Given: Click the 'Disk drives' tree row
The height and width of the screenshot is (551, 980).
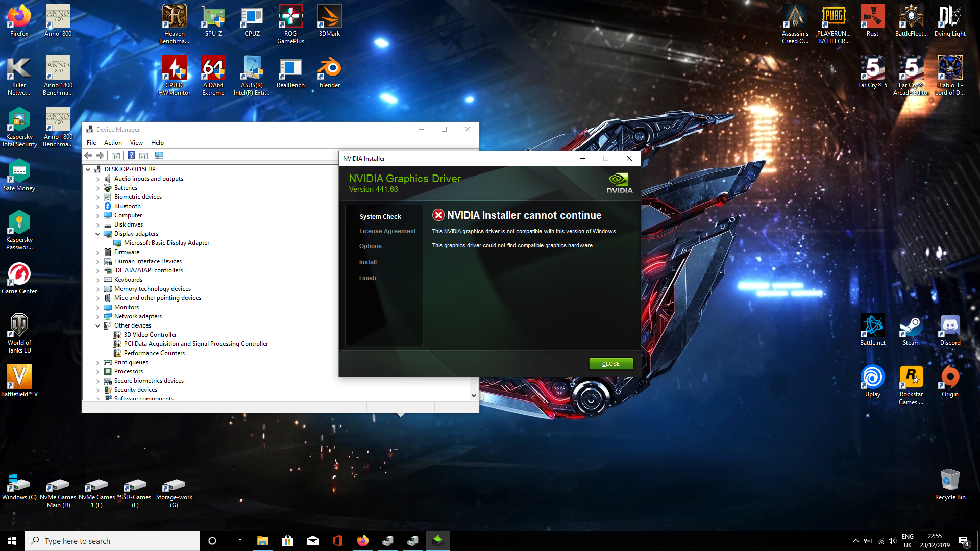Looking at the screenshot, I should [x=123, y=224].
